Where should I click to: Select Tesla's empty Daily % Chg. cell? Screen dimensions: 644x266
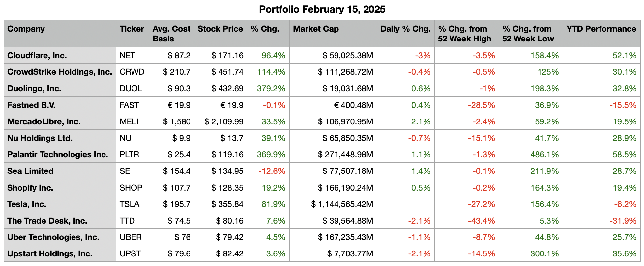(405, 204)
